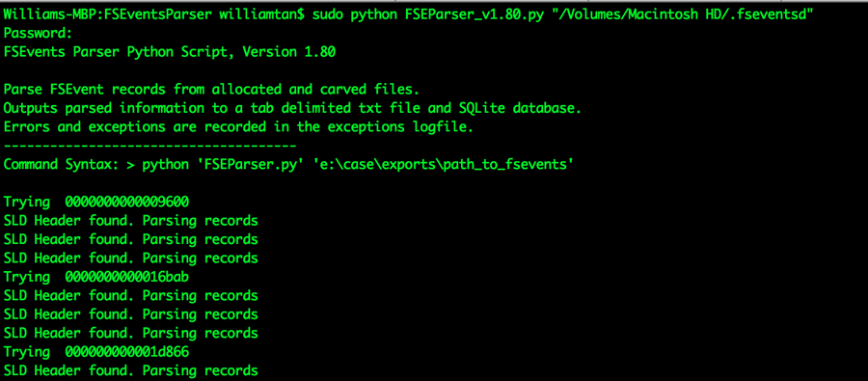This screenshot has width=868, height=381.
Task: Click the line starting Parse FSEvent records
Action: point(254,90)
